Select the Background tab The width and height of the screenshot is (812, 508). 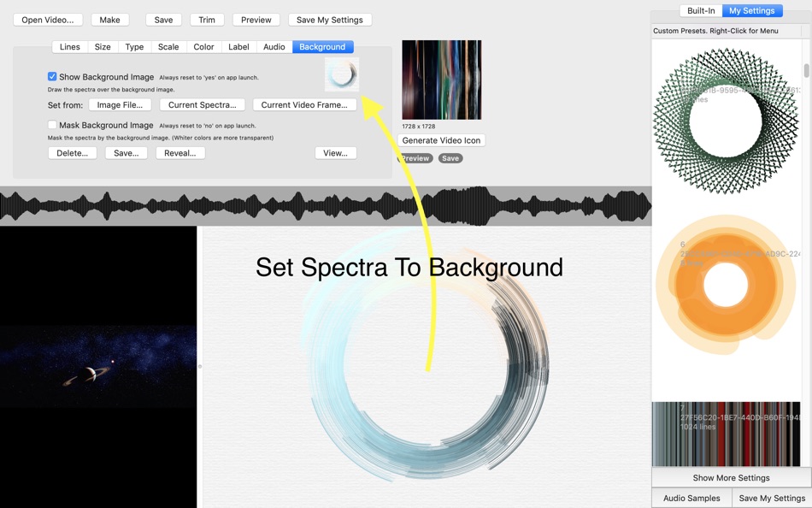coord(322,47)
